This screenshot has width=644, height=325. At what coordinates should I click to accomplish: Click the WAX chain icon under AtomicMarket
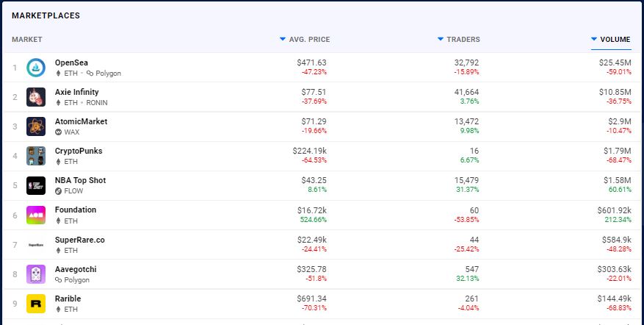tap(58, 132)
